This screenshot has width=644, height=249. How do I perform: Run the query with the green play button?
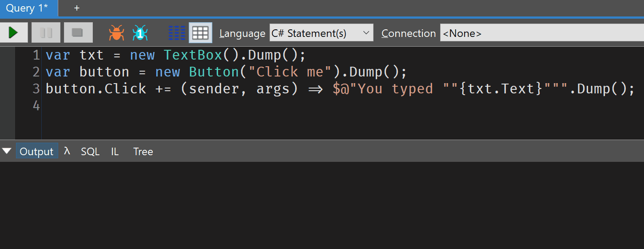(x=14, y=32)
